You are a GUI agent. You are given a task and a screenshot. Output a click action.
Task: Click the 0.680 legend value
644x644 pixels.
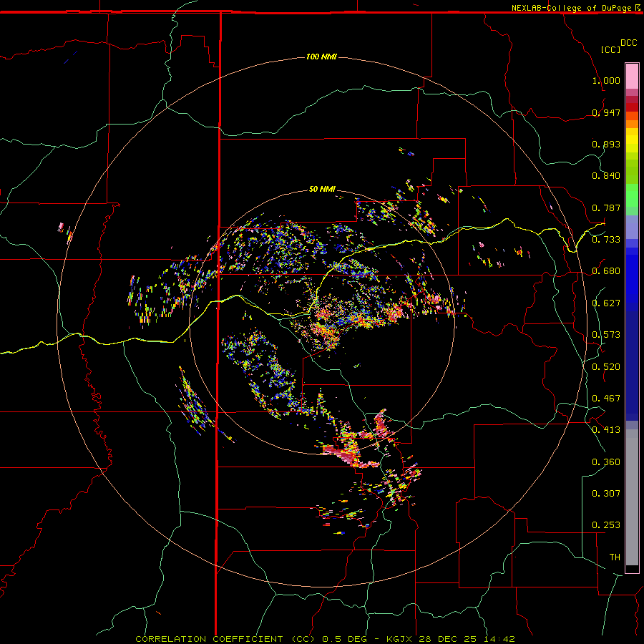(606, 271)
